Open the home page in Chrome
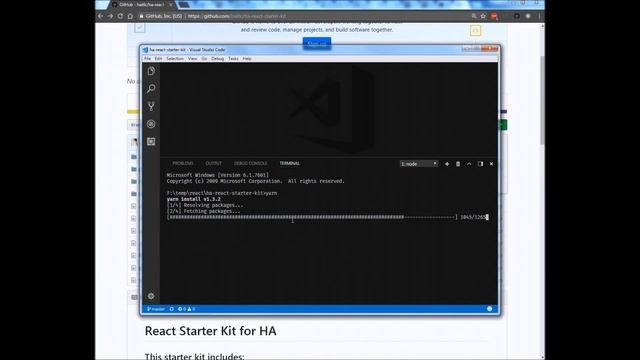 (130, 16)
